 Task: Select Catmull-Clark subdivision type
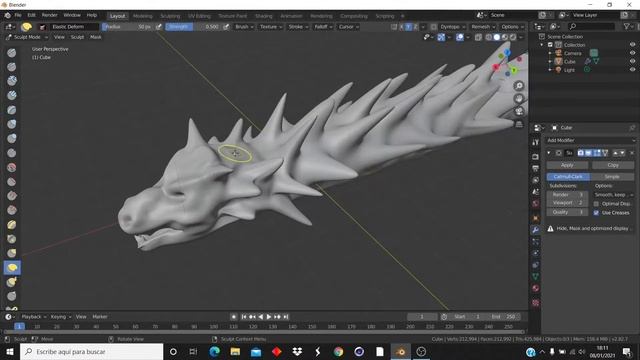568,177
